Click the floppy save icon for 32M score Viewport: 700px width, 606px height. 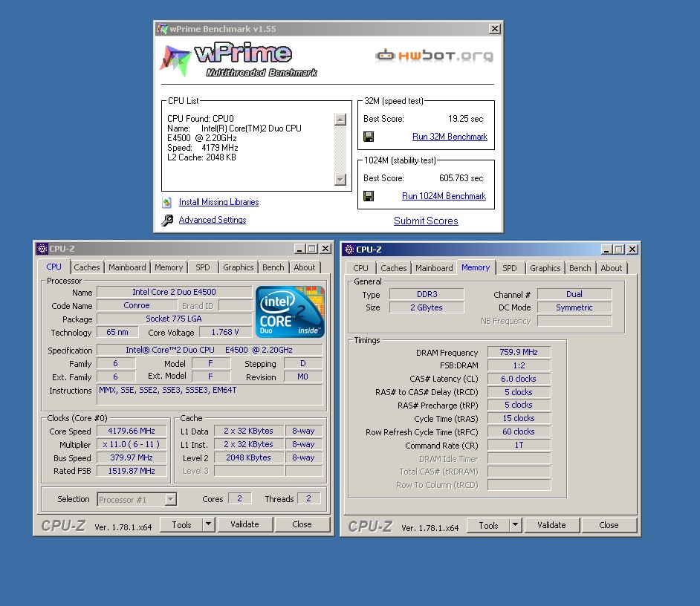pos(369,137)
